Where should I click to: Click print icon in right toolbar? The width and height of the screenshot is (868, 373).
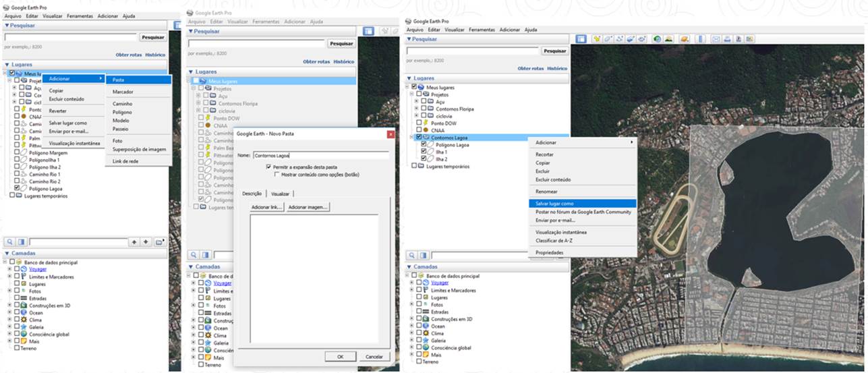[727, 39]
